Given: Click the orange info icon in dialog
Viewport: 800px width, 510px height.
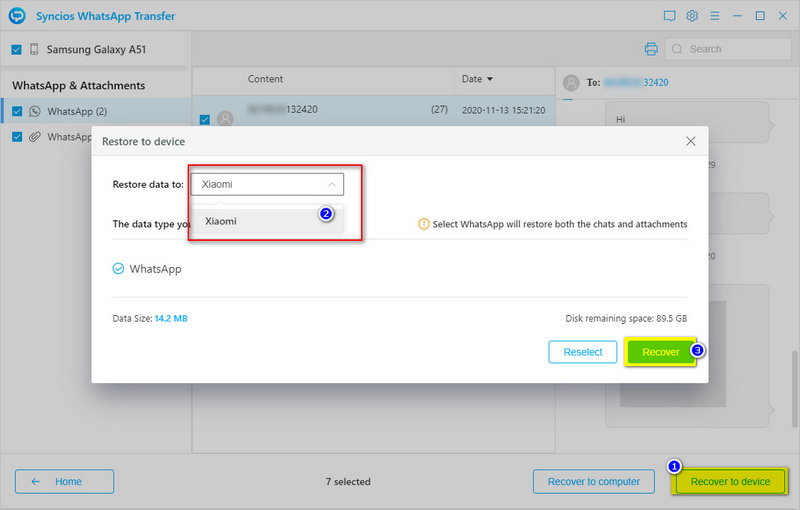Looking at the screenshot, I should pos(423,224).
